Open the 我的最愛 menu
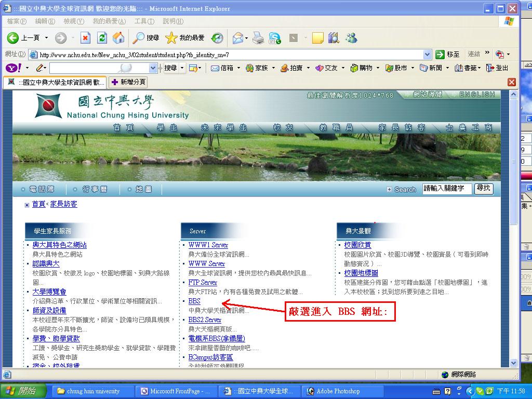Screen dimensions: 532x399 pos(109,21)
